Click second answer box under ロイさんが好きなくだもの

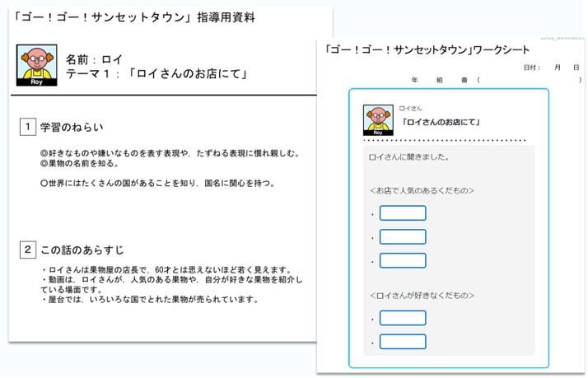pos(403,342)
